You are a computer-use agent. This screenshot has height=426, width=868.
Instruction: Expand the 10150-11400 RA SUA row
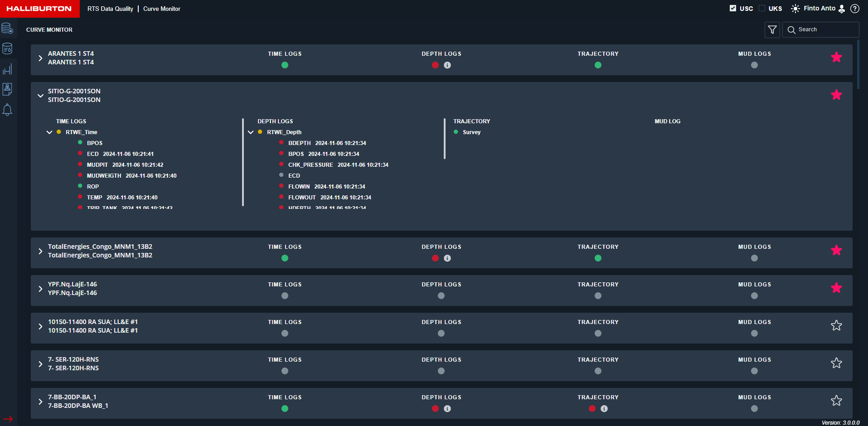[40, 326]
